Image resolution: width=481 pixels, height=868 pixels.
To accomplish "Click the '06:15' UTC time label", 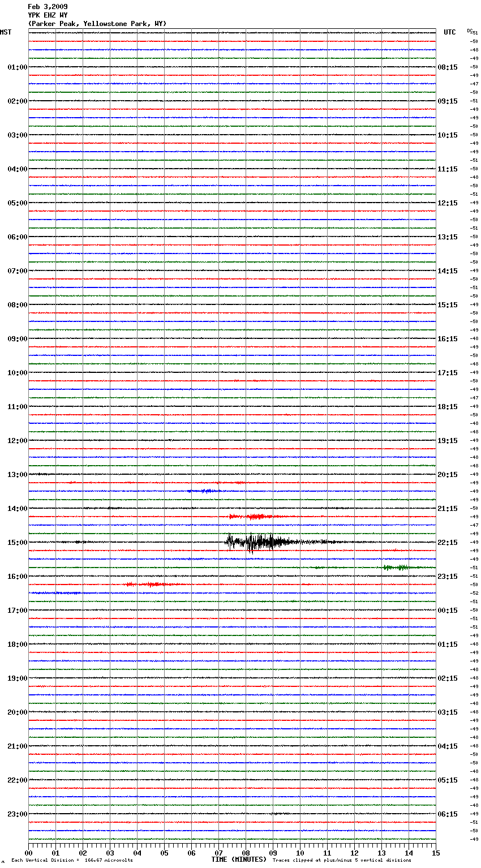I will pos(448,814).
